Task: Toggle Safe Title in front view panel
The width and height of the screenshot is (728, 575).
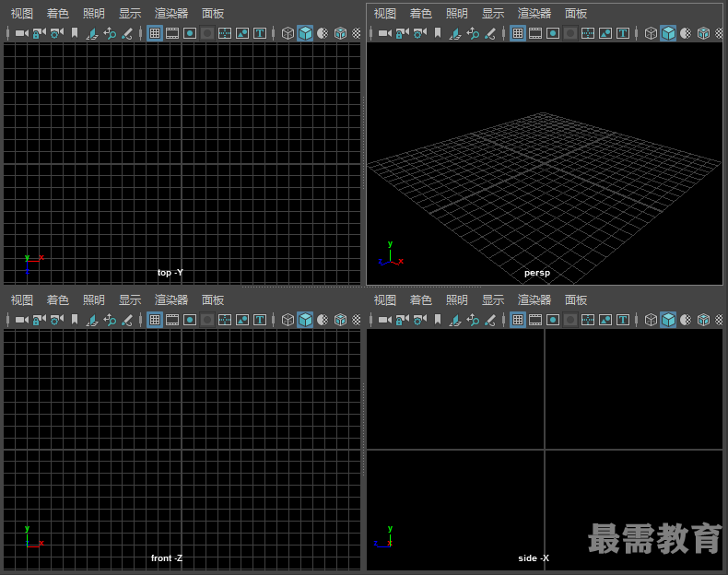Action: (260, 320)
